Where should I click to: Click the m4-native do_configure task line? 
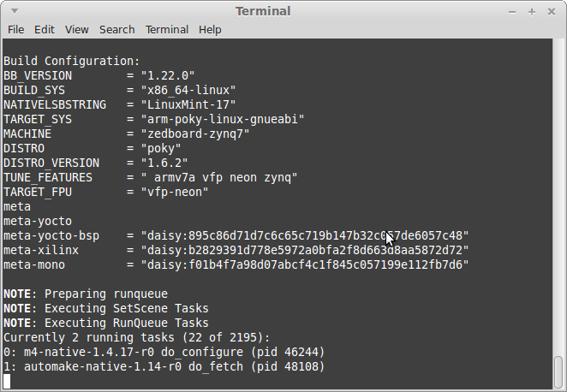click(x=164, y=353)
